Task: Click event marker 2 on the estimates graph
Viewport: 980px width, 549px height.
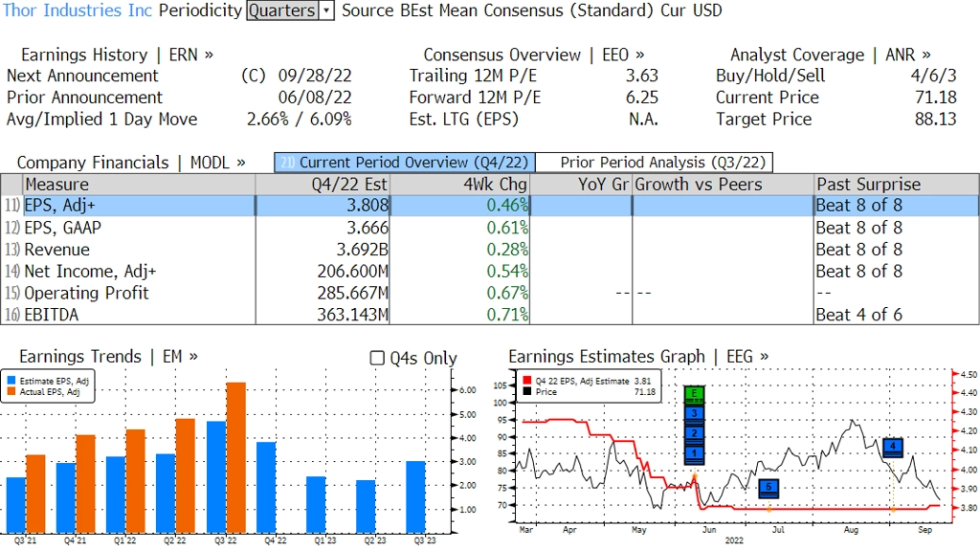Action: [695, 434]
